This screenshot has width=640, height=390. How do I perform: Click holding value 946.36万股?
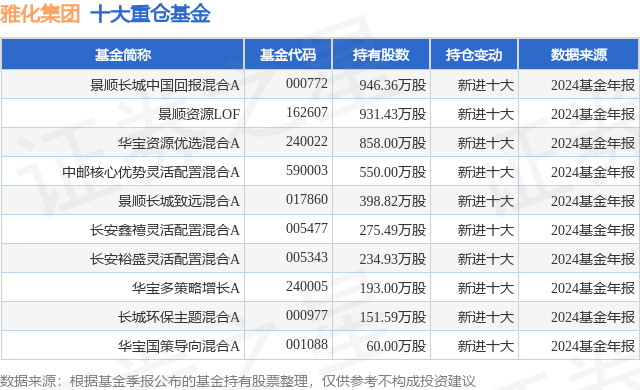tap(393, 85)
